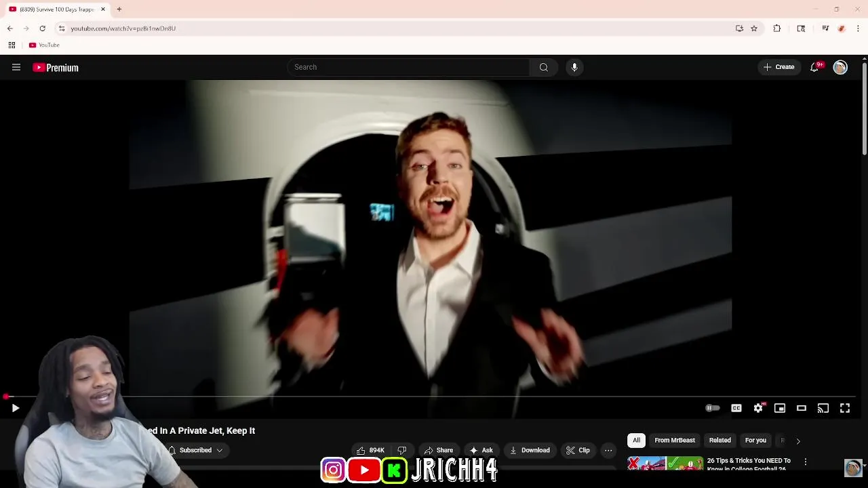Toggle theater mode
The width and height of the screenshot is (868, 488).
click(x=802, y=408)
